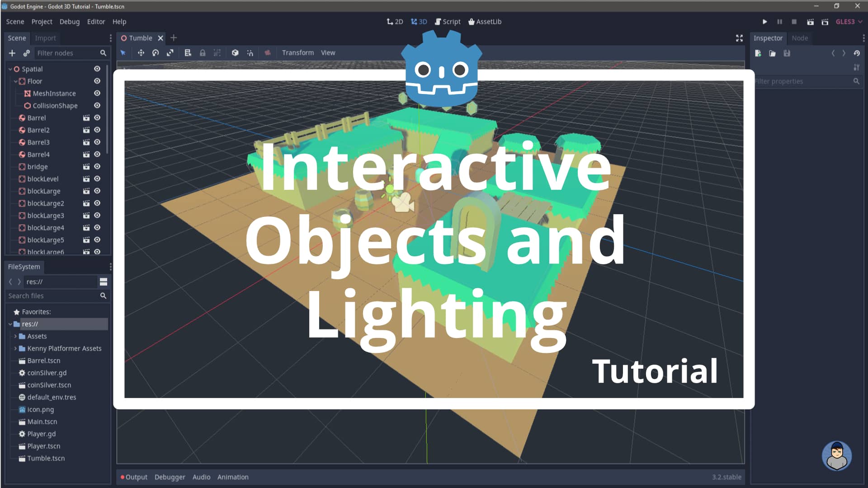
Task: Click the Add Child Node plus icon
Action: click(x=12, y=53)
